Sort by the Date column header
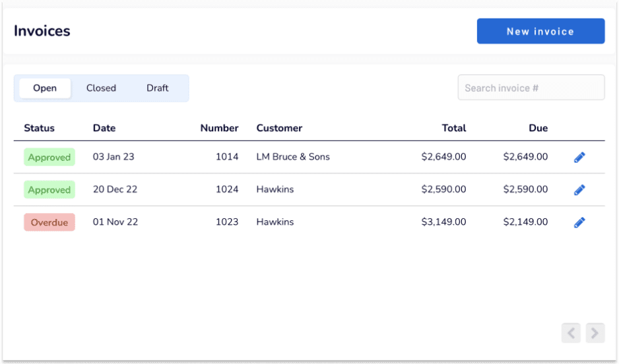 point(104,128)
